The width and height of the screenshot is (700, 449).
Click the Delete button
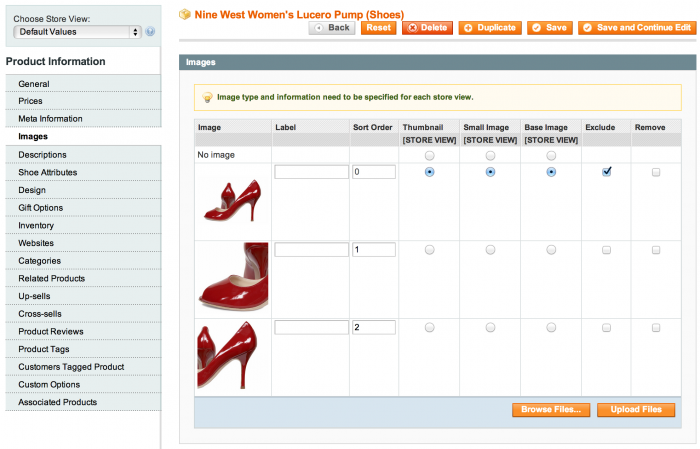click(427, 28)
